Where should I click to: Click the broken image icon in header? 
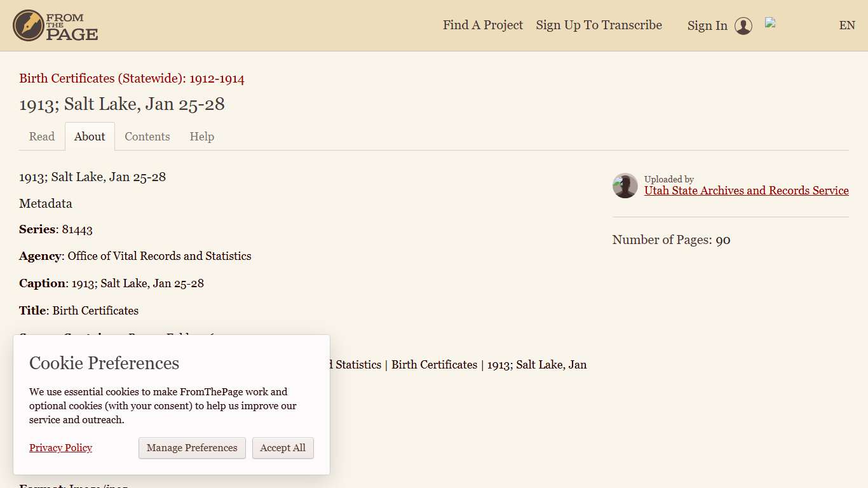(770, 22)
